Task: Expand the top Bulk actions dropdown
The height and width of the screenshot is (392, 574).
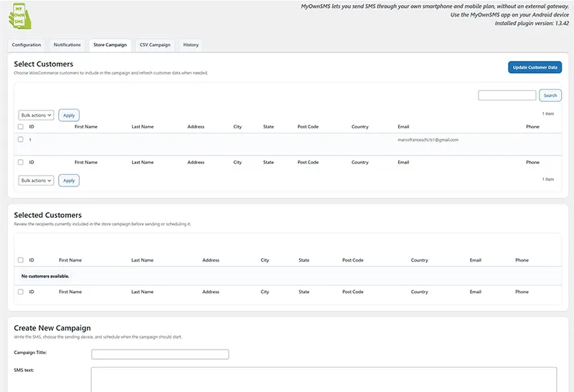Action: coord(36,115)
